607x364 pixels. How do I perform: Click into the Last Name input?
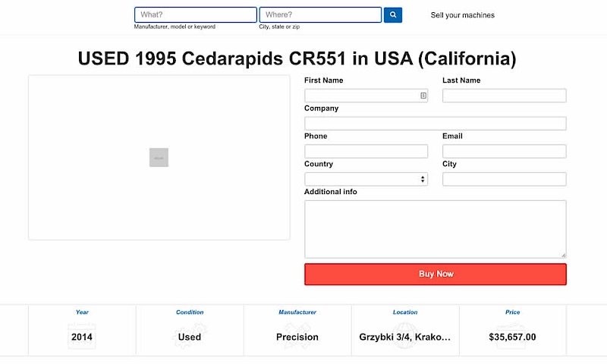tap(504, 96)
